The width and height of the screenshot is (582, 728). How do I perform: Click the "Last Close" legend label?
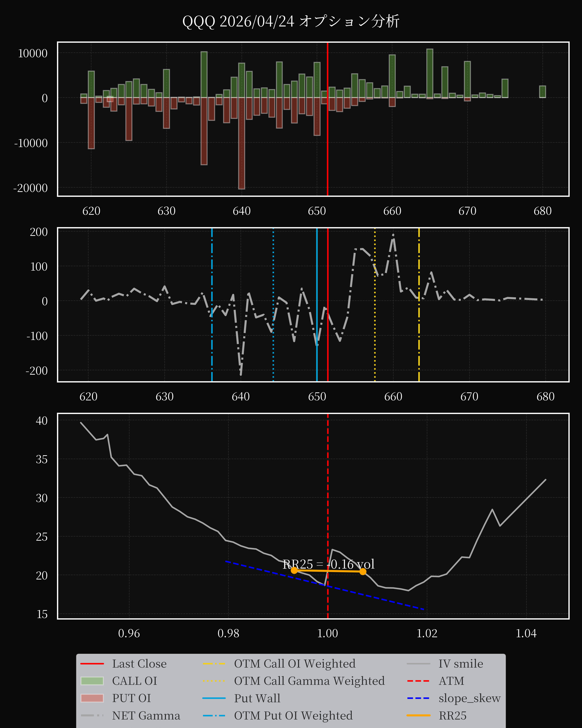click(139, 664)
